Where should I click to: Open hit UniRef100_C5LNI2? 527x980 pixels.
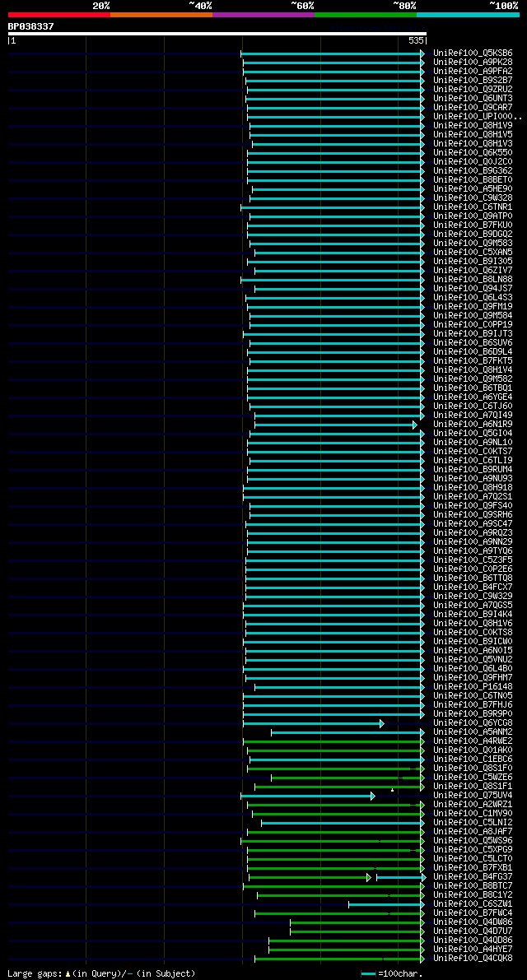click(473, 823)
